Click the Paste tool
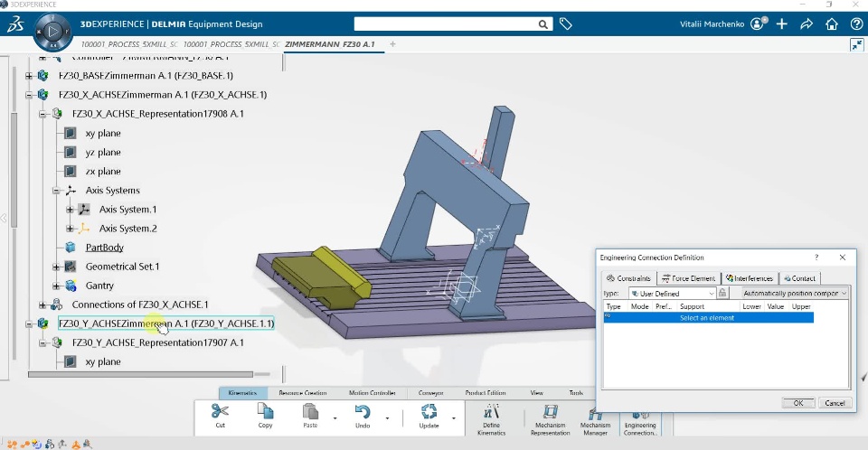 tap(310, 416)
